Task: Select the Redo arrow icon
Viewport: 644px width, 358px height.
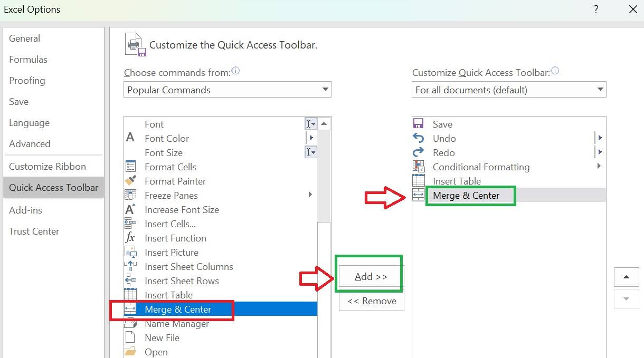Action: tap(419, 152)
